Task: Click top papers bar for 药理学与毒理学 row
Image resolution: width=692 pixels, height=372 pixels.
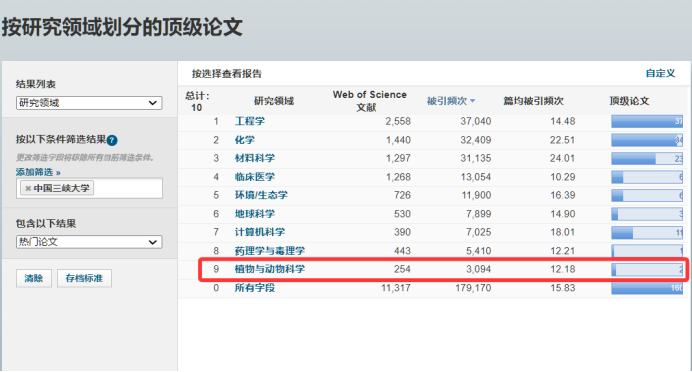Action: 647,251
